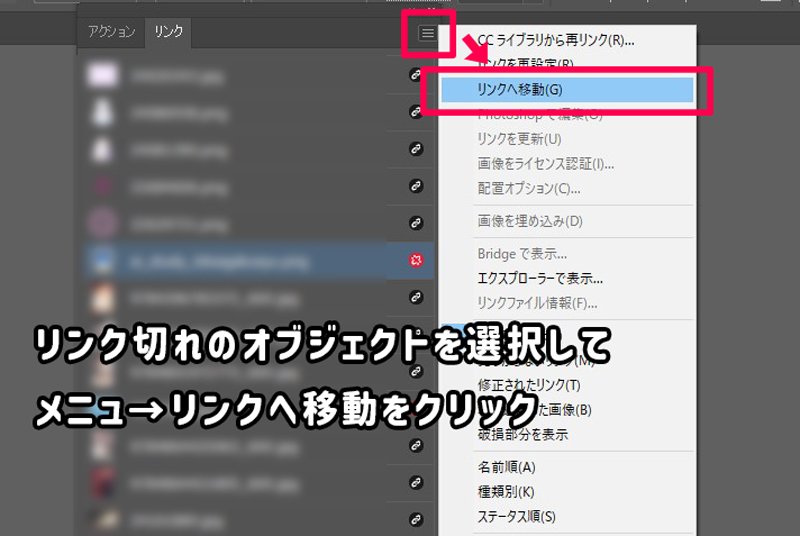Click the link icon in the bottom list row
The width and height of the screenshot is (800, 536).
[x=416, y=519]
